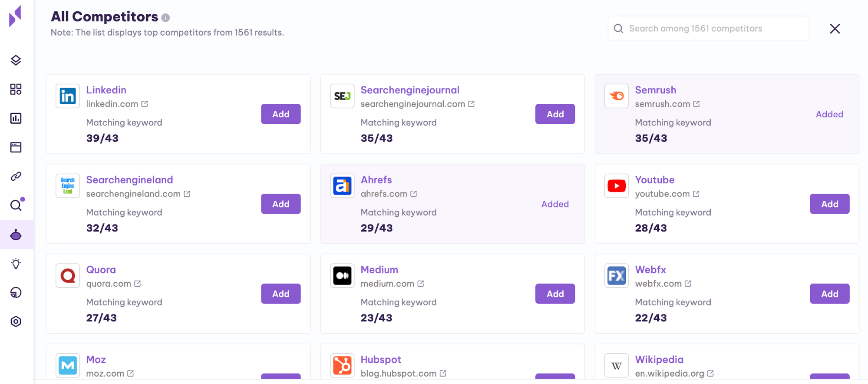Click the Ahrefs logo thumbnail
The width and height of the screenshot is (868, 384).
(342, 186)
